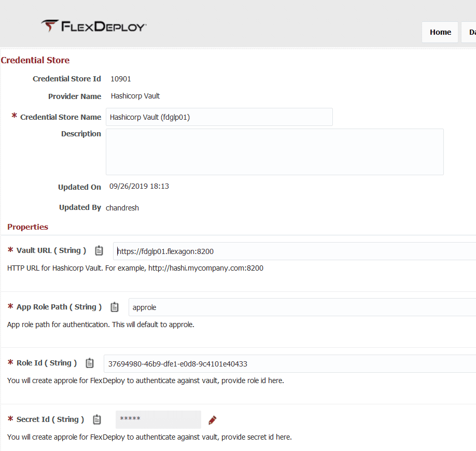The height and width of the screenshot is (451, 476).
Task: Click the Role Id input field
Action: click(290, 363)
